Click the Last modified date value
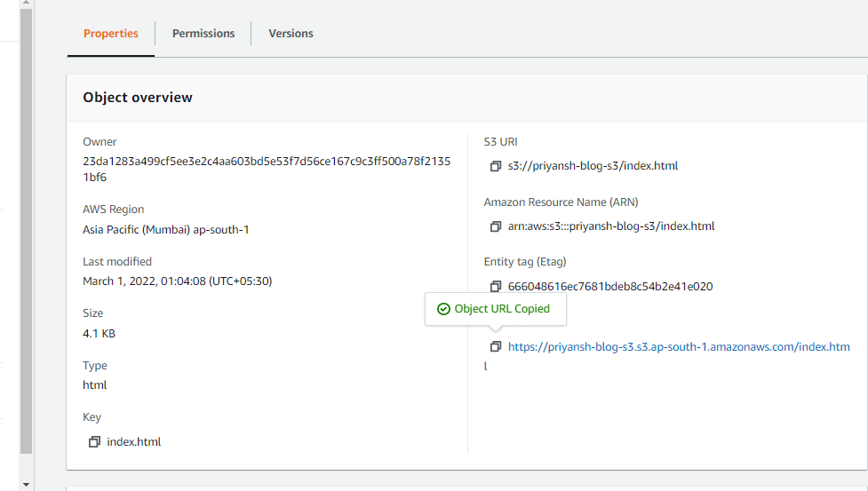 tap(177, 281)
